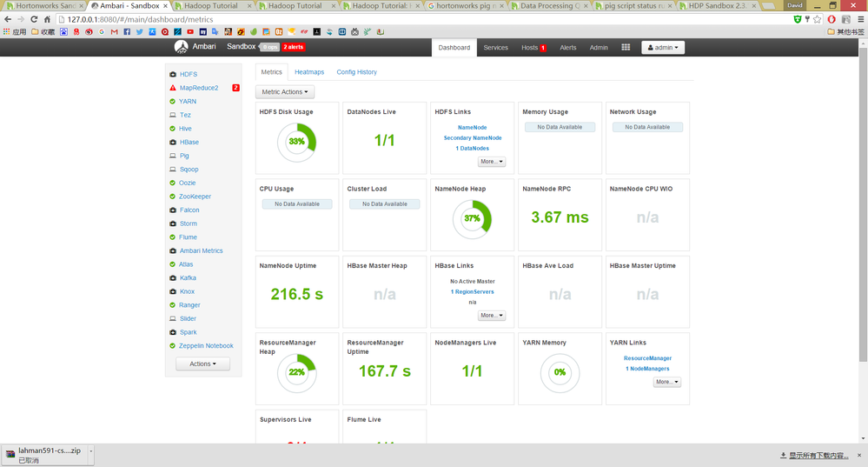The height and width of the screenshot is (467, 868).
Task: Open the Services menu in navbar
Action: point(495,48)
